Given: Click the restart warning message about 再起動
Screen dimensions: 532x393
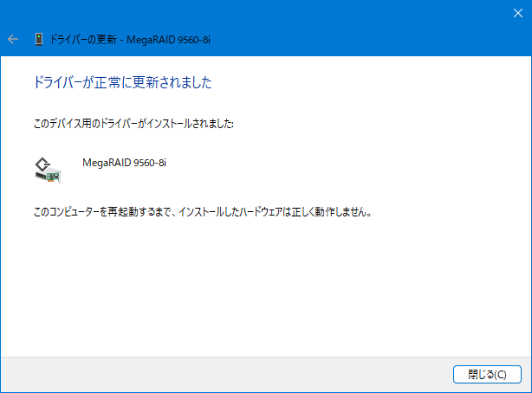Looking at the screenshot, I should pyautogui.click(x=203, y=212).
